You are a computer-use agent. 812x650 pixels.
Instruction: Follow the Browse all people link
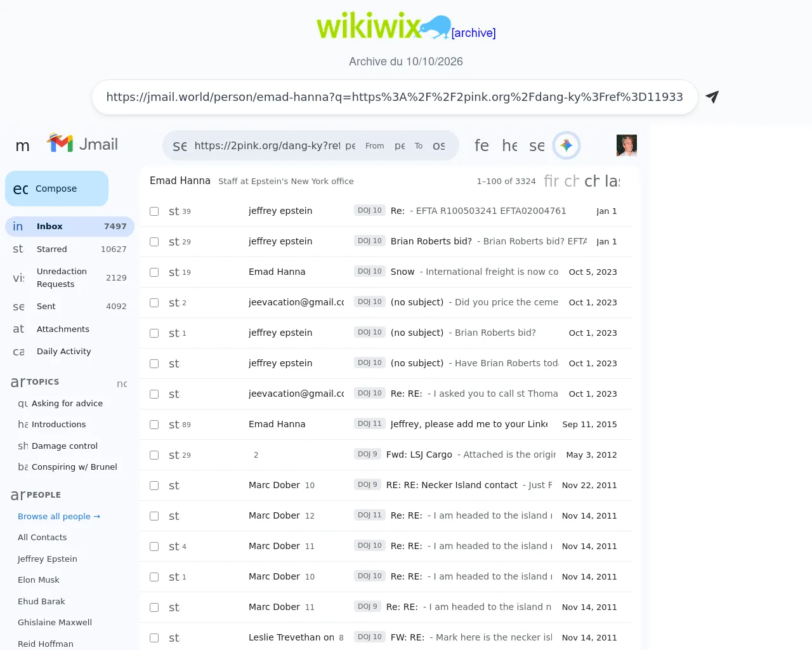point(59,517)
